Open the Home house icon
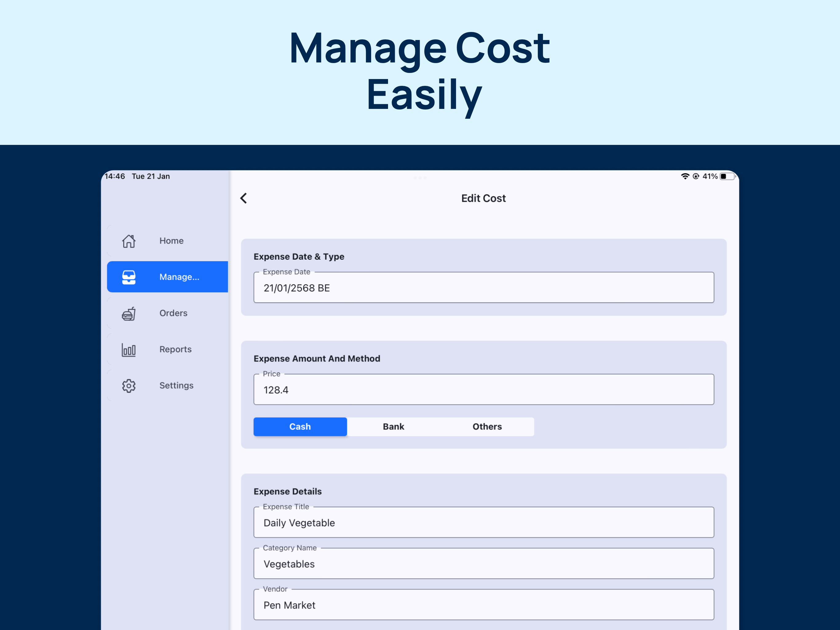840x630 pixels. click(x=129, y=241)
